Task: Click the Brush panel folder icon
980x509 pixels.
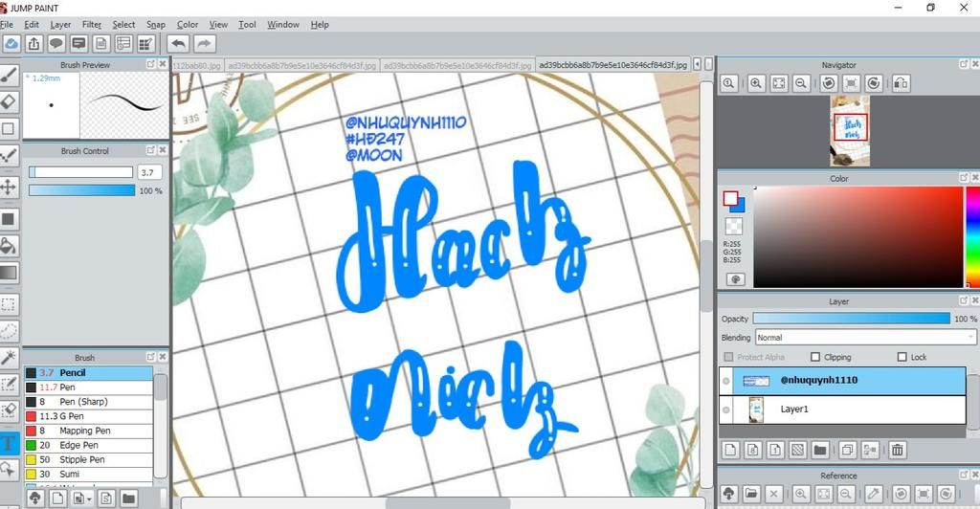Action: 129,498
